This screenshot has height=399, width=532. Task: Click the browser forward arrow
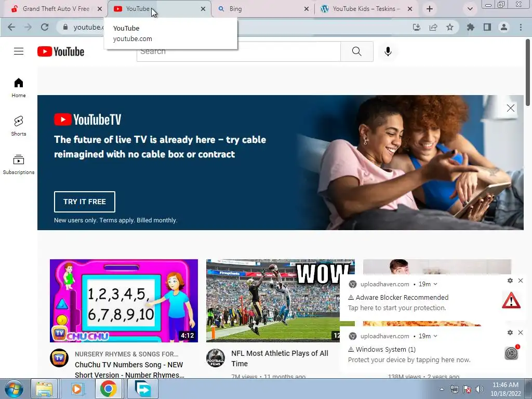tap(28, 27)
